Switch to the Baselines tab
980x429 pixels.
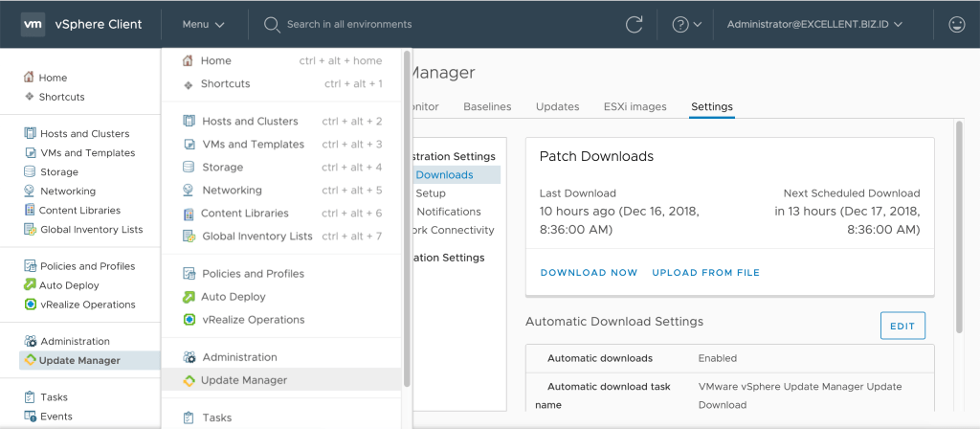(487, 106)
